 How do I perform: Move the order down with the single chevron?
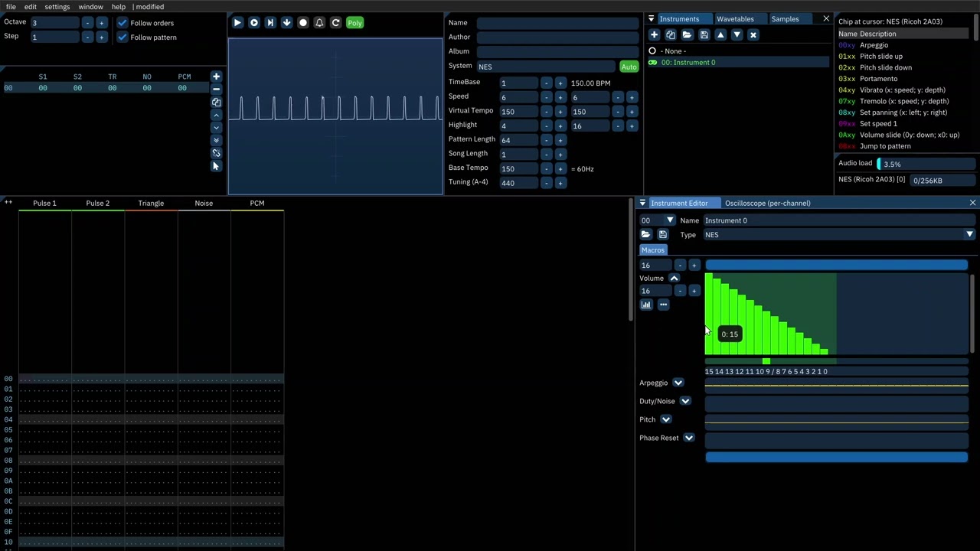[216, 128]
